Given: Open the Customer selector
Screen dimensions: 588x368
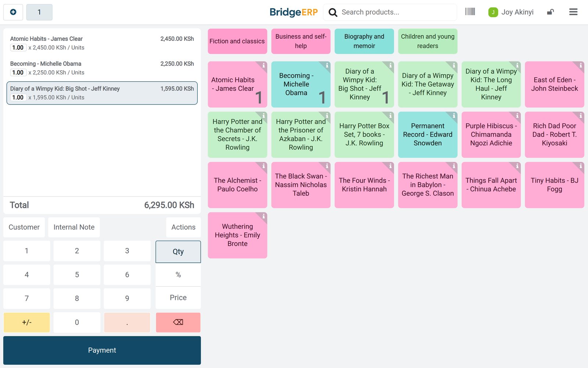Looking at the screenshot, I should click(24, 227).
